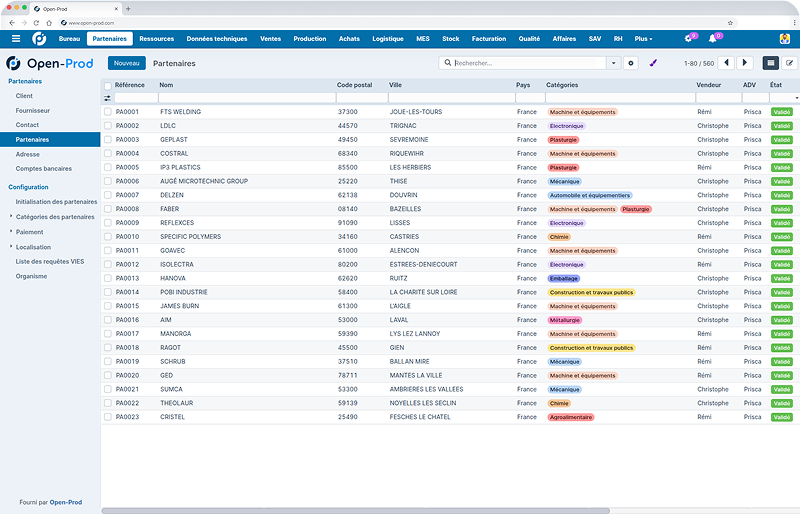Image resolution: width=800 pixels, height=514 pixels.
Task: Bookmark page with the star icon
Action: [730, 23]
